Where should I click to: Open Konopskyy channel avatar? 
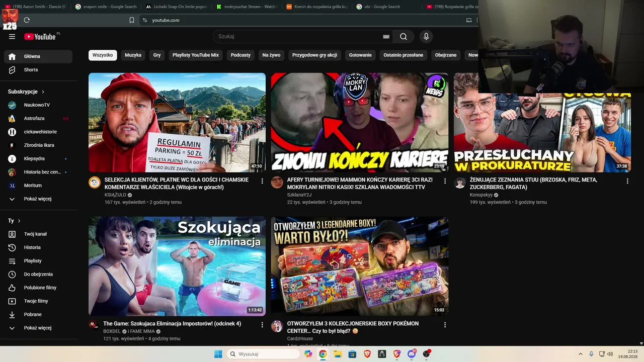[x=460, y=182]
